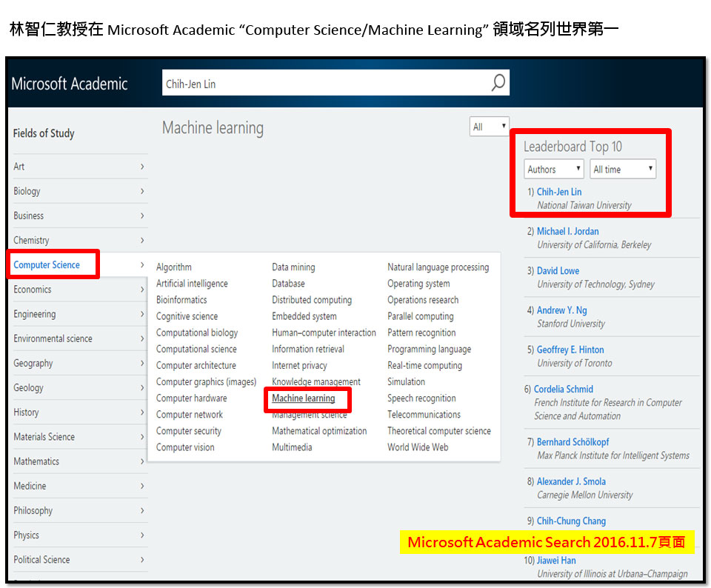Open the Multimedia subfield
The image size is (711, 588).
click(292, 447)
